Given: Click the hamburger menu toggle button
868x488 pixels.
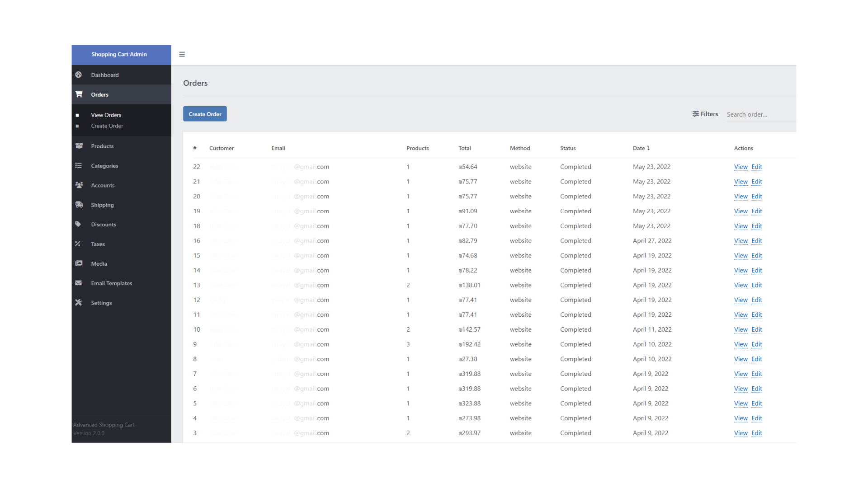Looking at the screenshot, I should tap(182, 54).
